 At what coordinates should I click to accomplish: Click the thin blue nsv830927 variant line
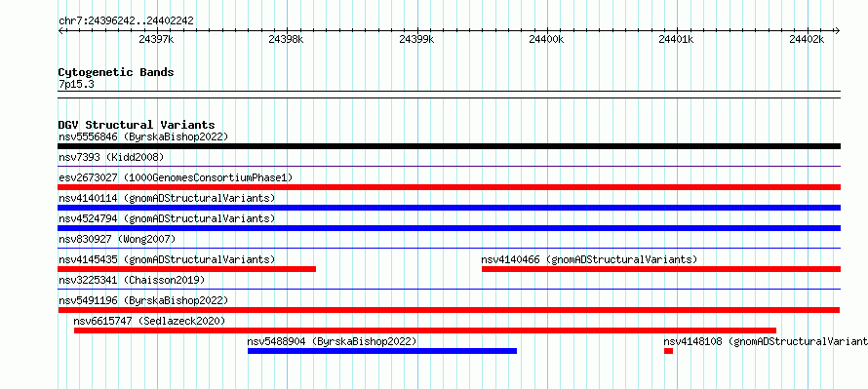(x=449, y=248)
